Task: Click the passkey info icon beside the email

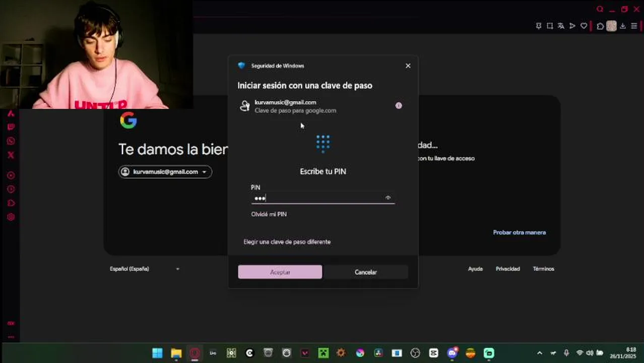Action: 399,105
